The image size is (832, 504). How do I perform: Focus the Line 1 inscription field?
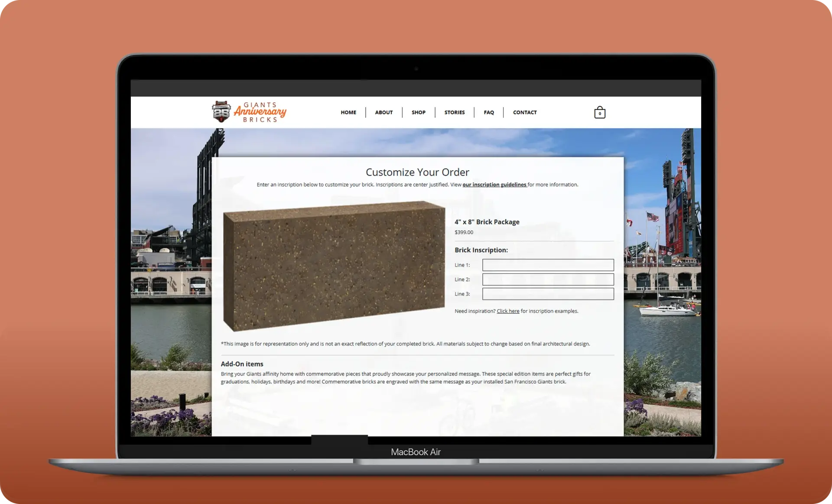point(548,265)
